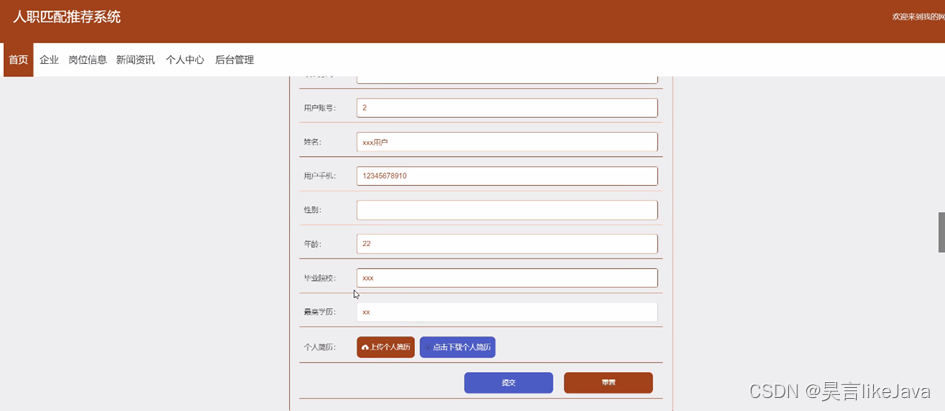Viewport: 945px width, 411px height.
Task: Click the page's vertical scrollbar thumb
Action: click(941, 232)
